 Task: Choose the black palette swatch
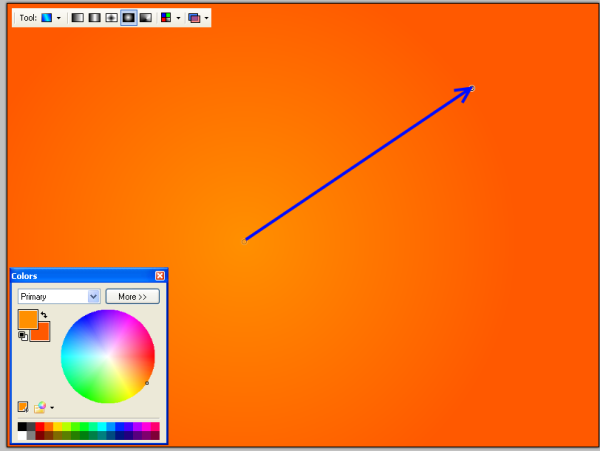coord(22,427)
